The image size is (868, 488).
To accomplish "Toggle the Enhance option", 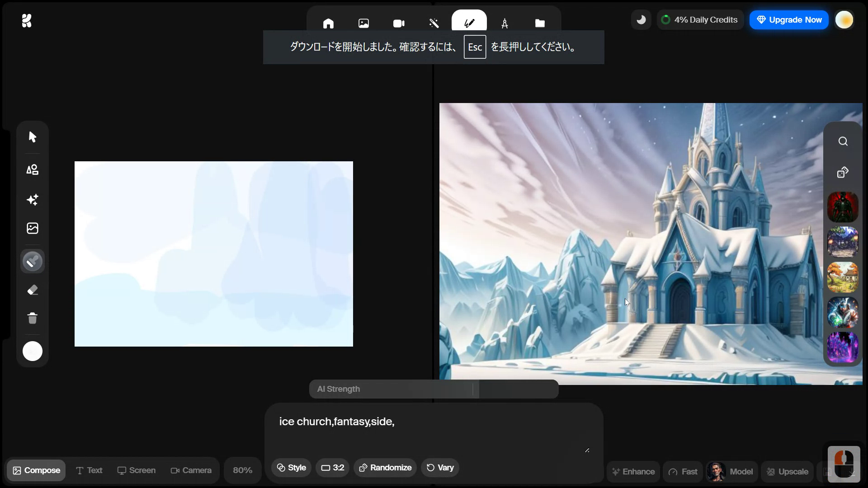I will pos(633,472).
